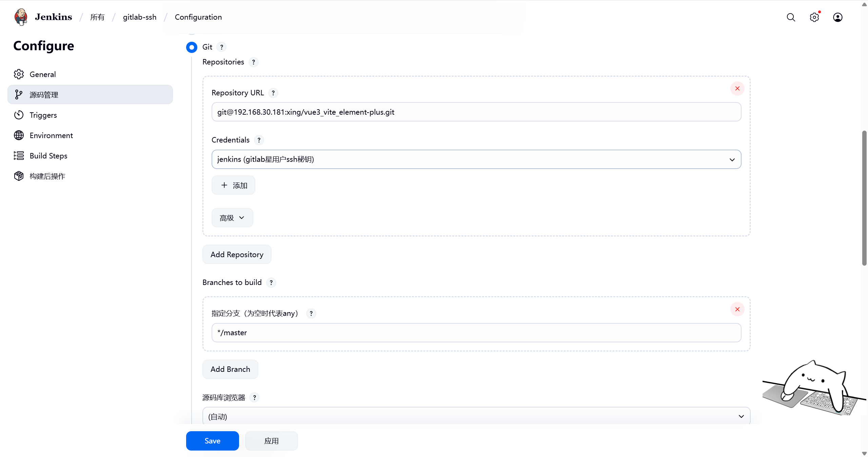Click the General gear icon in sidebar
The width and height of the screenshot is (868, 457).
click(x=19, y=74)
